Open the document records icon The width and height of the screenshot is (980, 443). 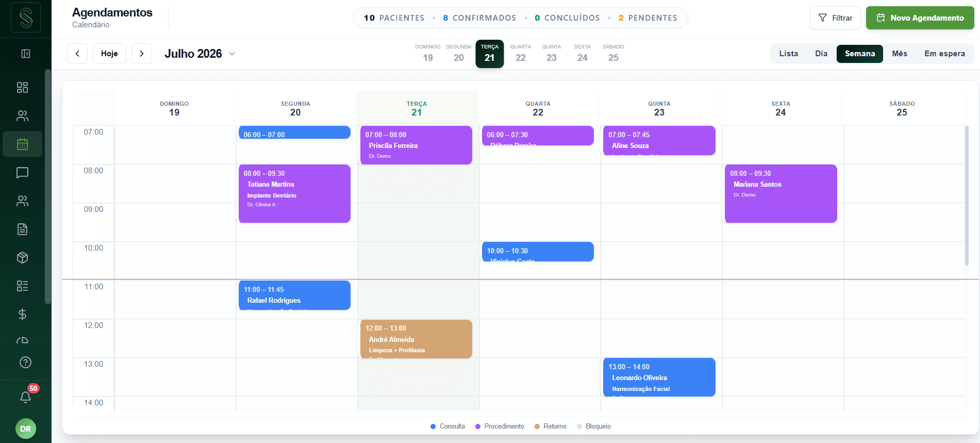pyautogui.click(x=22, y=229)
